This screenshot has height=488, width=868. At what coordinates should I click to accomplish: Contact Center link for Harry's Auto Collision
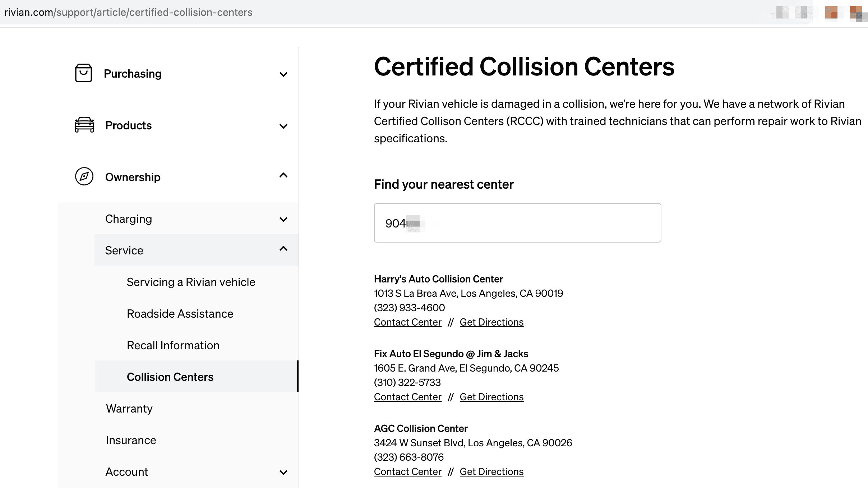click(x=407, y=322)
